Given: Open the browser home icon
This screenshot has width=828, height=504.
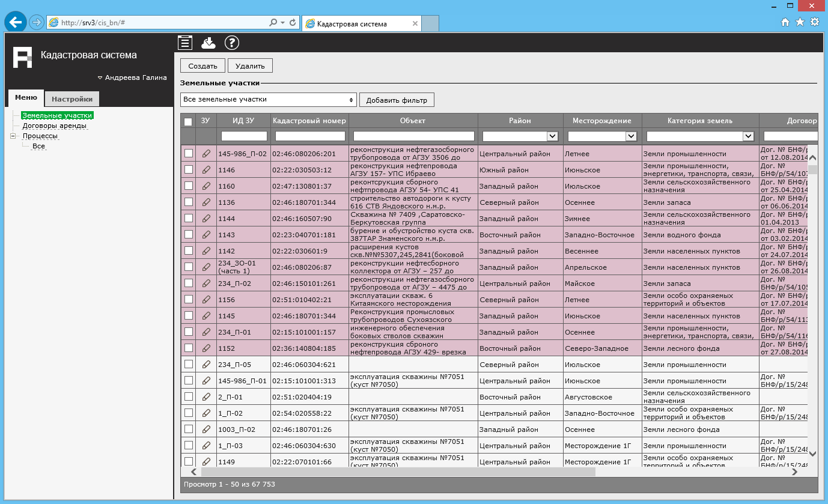Looking at the screenshot, I should tap(785, 22).
